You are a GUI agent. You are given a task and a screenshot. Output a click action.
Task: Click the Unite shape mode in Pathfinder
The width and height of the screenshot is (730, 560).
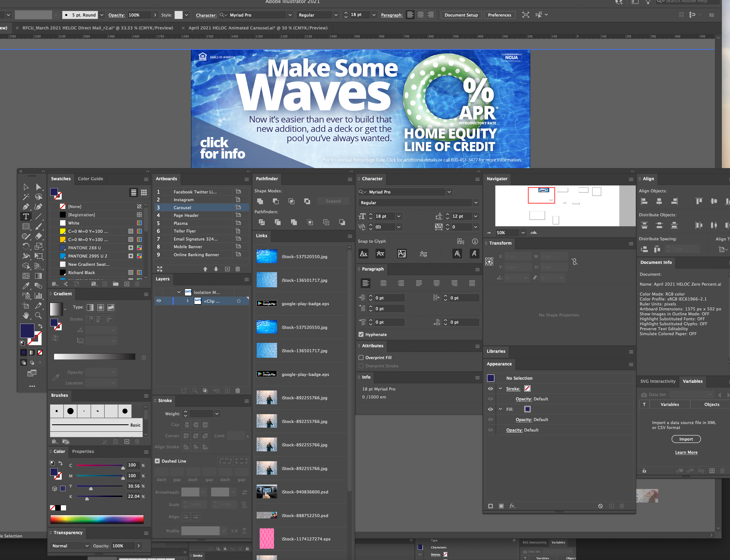[x=260, y=201]
